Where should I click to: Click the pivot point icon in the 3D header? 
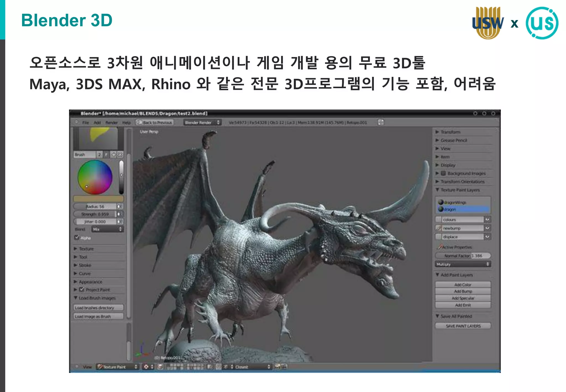[160, 367]
